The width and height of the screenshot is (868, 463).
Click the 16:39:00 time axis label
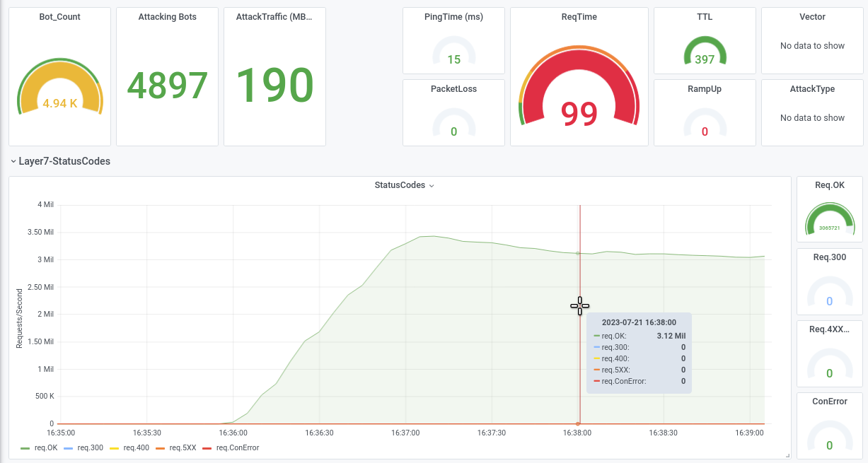[x=750, y=432]
